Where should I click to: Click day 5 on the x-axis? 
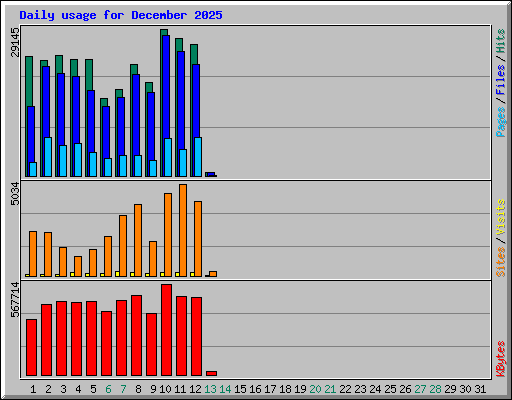(x=93, y=389)
